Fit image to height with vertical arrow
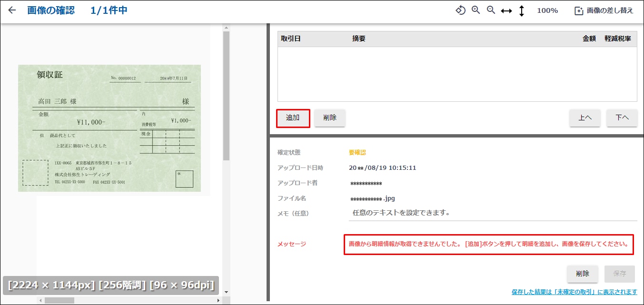 pos(522,11)
